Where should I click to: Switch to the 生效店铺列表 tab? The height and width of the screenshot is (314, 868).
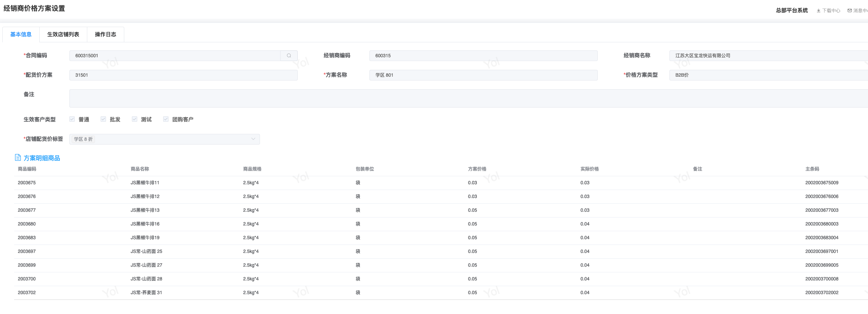click(63, 34)
